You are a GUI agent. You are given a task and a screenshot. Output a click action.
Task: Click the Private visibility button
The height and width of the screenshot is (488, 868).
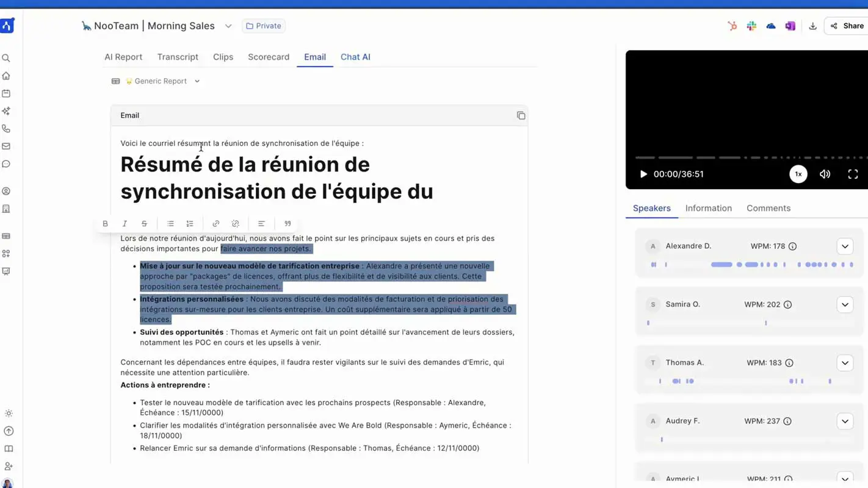click(x=264, y=26)
